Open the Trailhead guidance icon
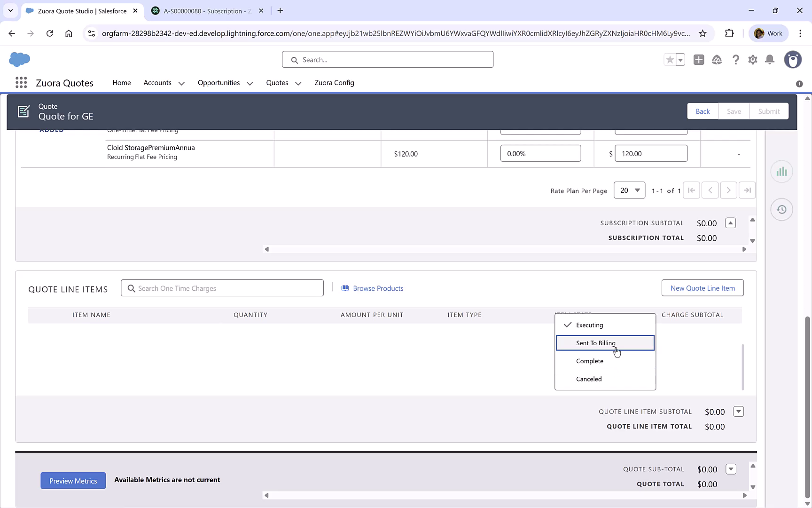 coord(717,60)
